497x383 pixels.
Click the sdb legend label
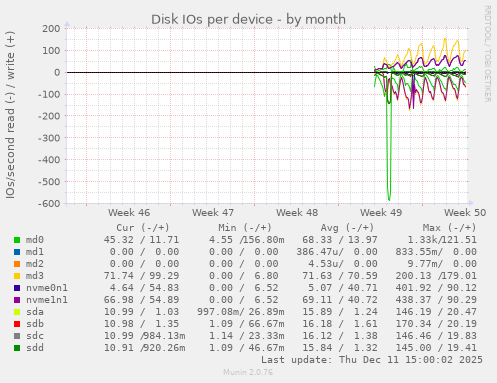(35, 324)
